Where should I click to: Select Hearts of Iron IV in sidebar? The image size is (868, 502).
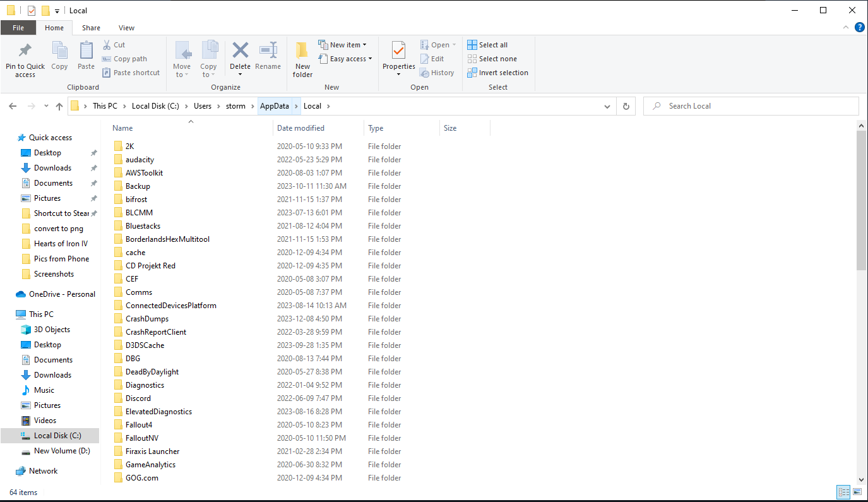pyautogui.click(x=61, y=244)
